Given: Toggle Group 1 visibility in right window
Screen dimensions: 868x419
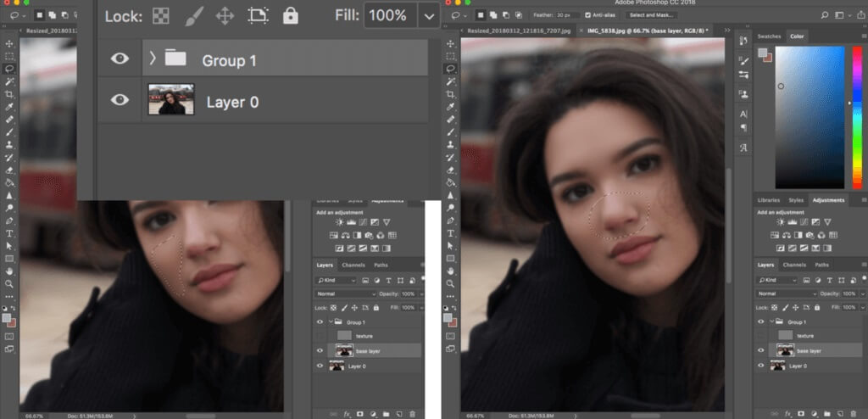Looking at the screenshot, I should tap(760, 321).
